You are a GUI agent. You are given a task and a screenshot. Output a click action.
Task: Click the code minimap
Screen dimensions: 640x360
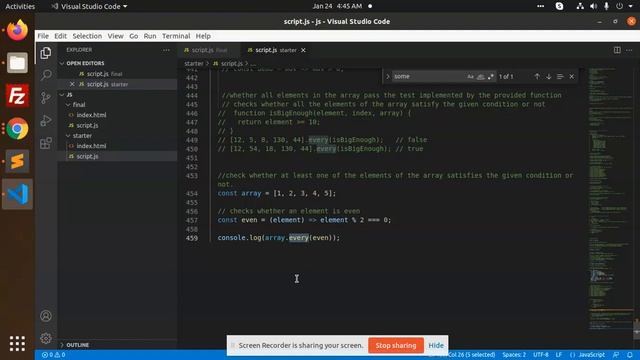(x=610, y=198)
